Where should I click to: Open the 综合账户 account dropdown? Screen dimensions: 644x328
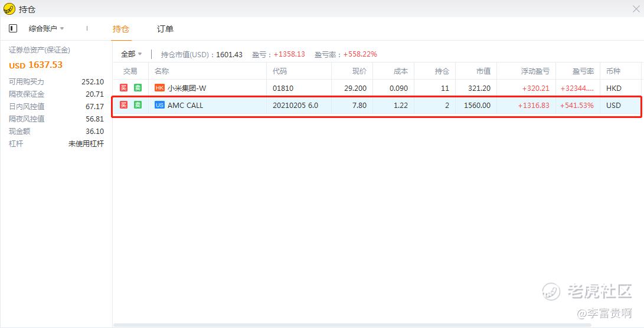pyautogui.click(x=46, y=28)
